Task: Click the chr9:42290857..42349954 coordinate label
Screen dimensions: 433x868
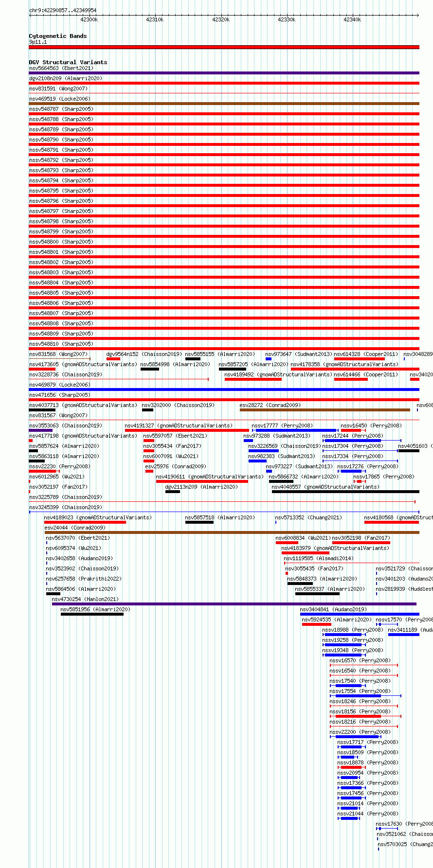Action: click(x=63, y=10)
